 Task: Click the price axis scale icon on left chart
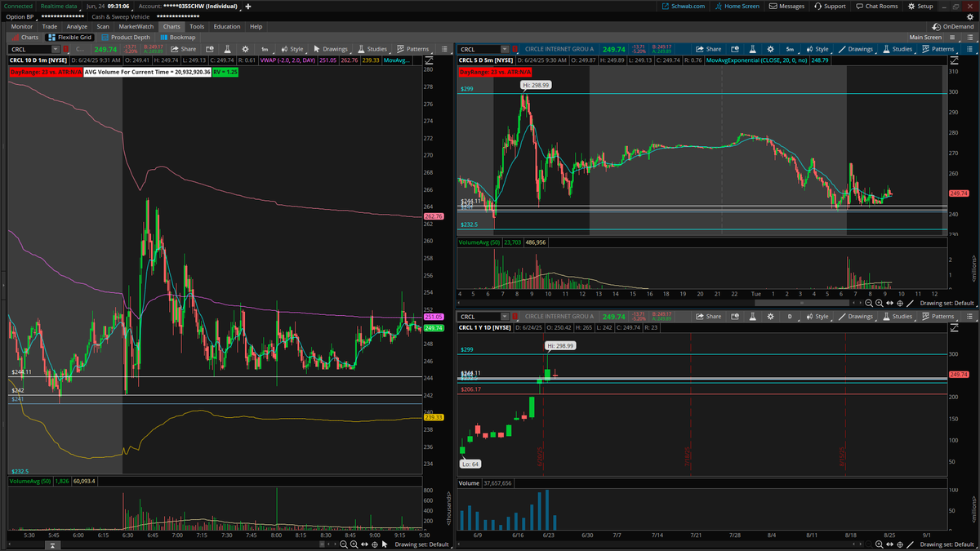(430, 60)
